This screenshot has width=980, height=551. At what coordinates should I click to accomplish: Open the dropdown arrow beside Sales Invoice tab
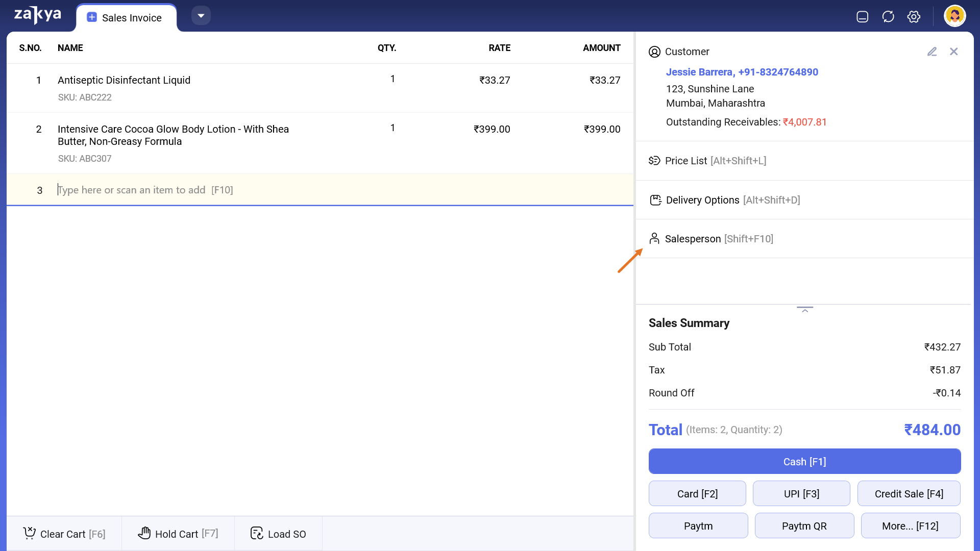[x=201, y=16]
